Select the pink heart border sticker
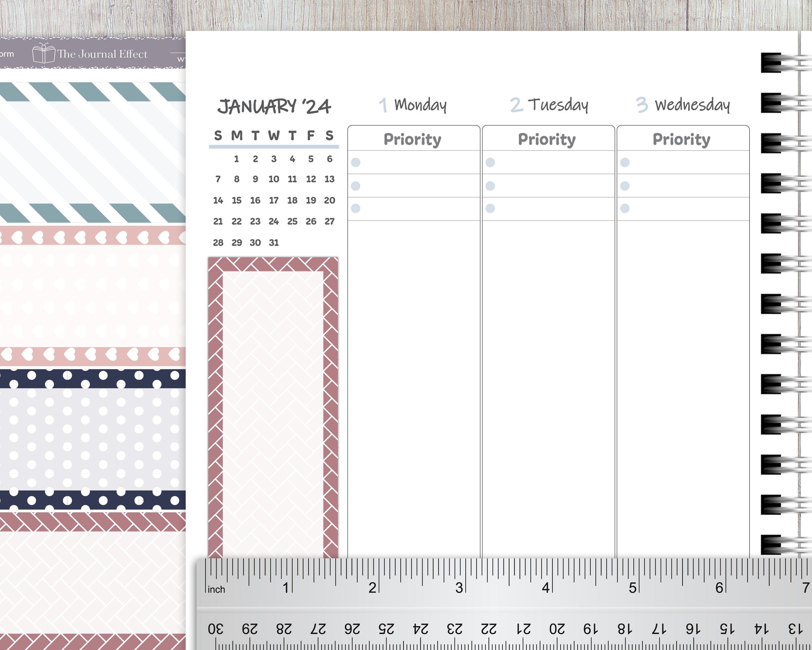This screenshot has height=650, width=812. [93, 296]
